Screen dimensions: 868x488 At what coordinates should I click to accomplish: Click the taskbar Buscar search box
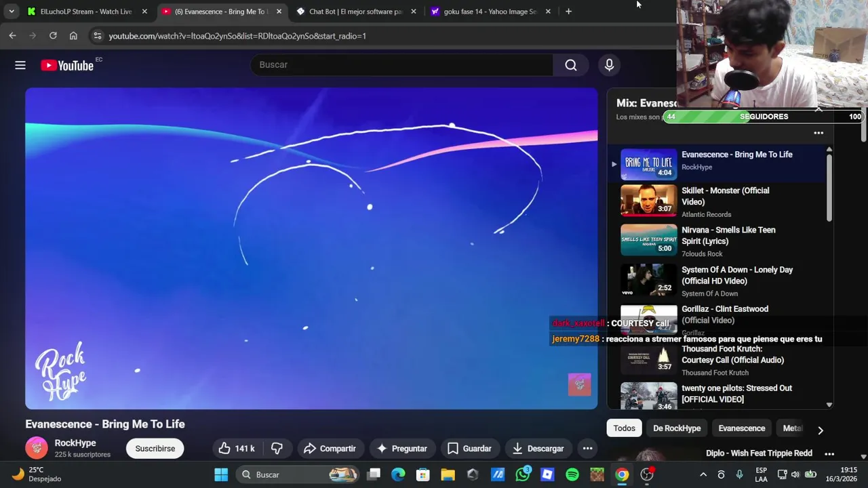click(298, 474)
